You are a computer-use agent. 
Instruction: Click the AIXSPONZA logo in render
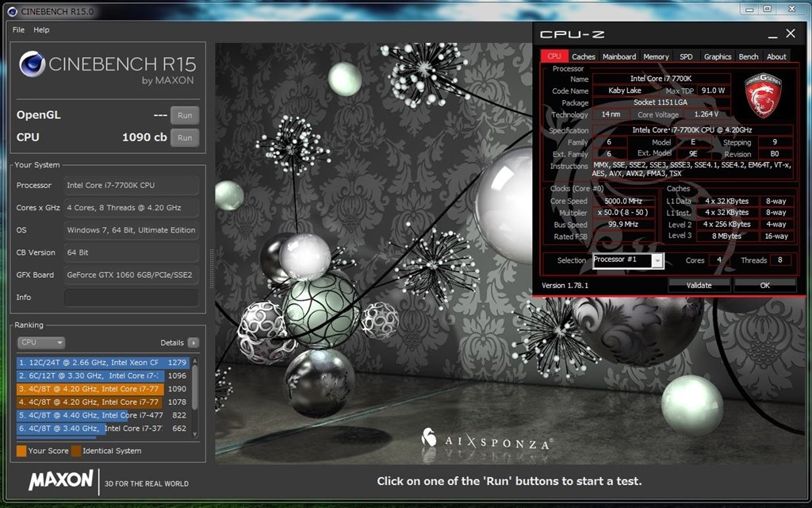point(487,441)
